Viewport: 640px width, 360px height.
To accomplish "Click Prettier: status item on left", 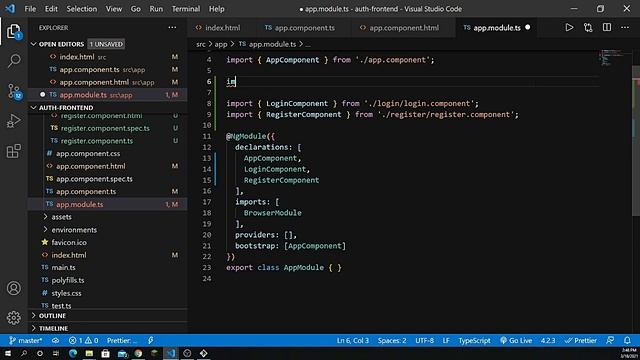I will point(122,340).
